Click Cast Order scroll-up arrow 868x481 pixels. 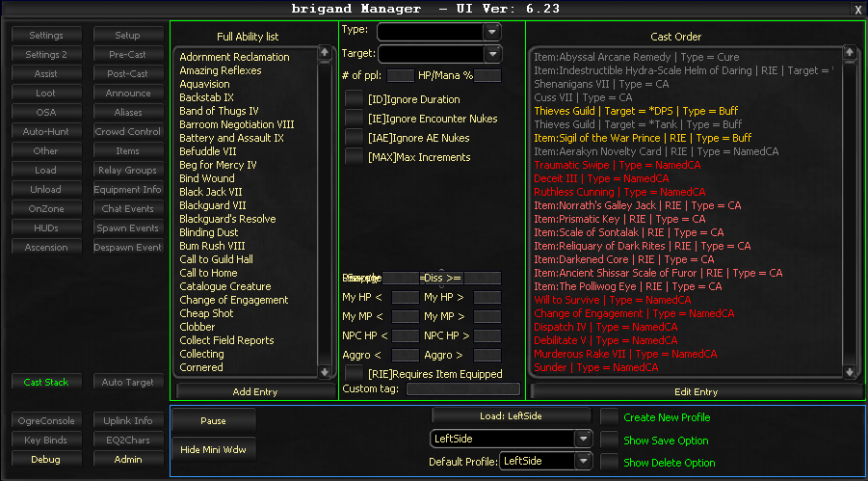coord(849,53)
